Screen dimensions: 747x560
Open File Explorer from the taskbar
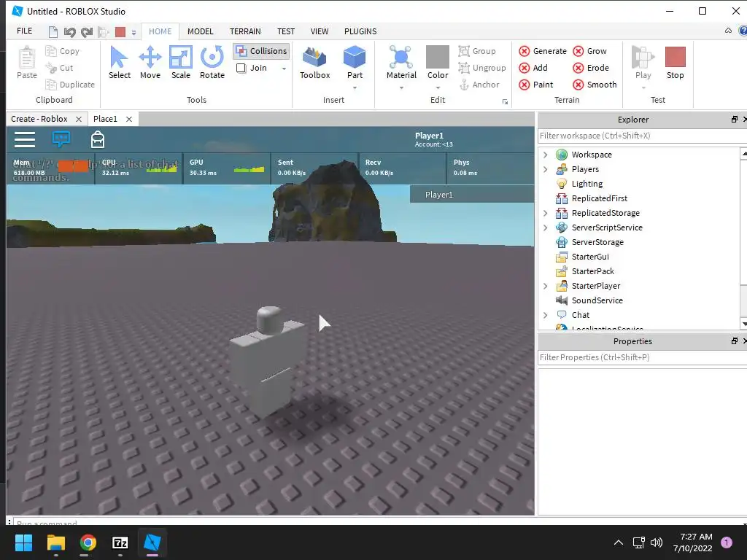click(55, 542)
